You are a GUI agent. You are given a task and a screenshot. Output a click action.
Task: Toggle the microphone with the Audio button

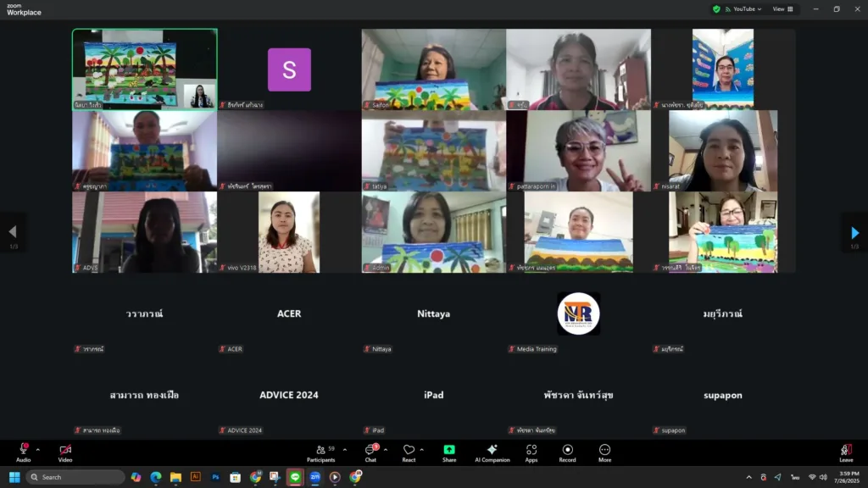[24, 452]
